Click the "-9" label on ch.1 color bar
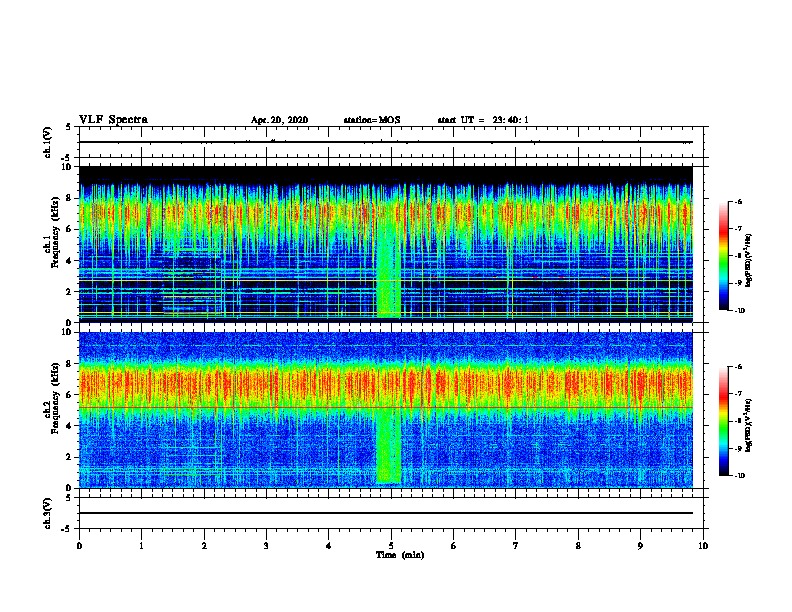The height and width of the screenshot is (612, 792). [738, 283]
